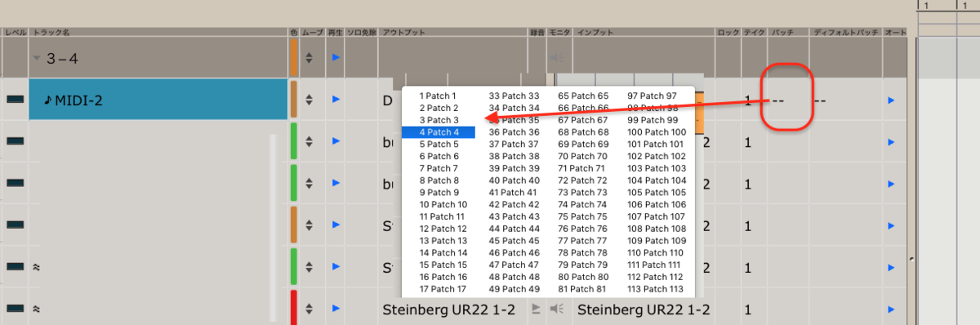
Task: Open the take menu on the Steinberg row
Action: [748, 309]
